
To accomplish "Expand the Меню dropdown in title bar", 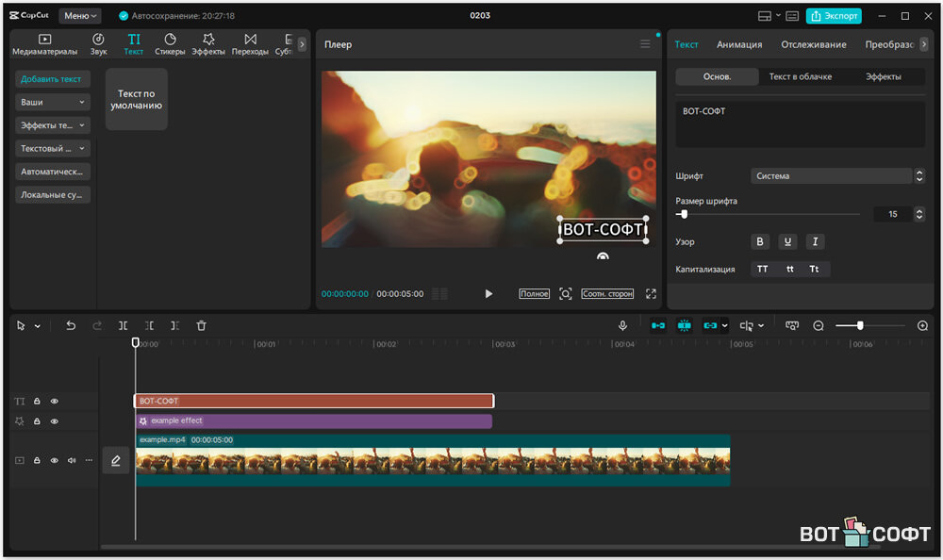I will tap(80, 16).
